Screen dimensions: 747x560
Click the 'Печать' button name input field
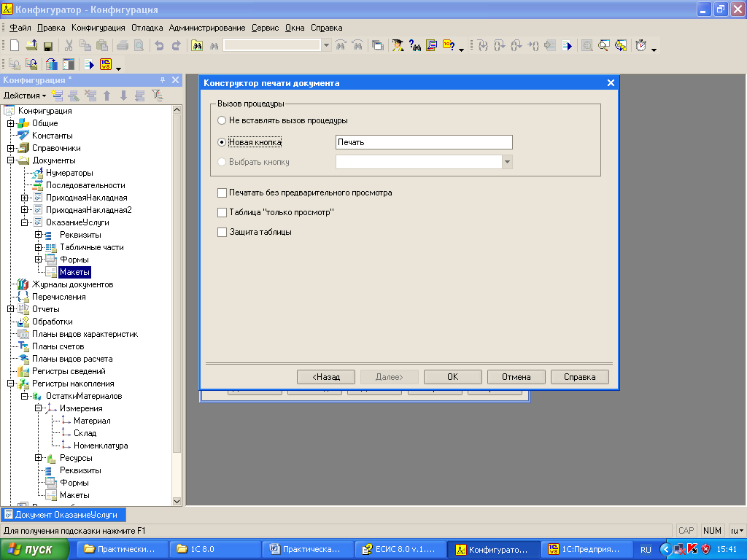coord(424,142)
